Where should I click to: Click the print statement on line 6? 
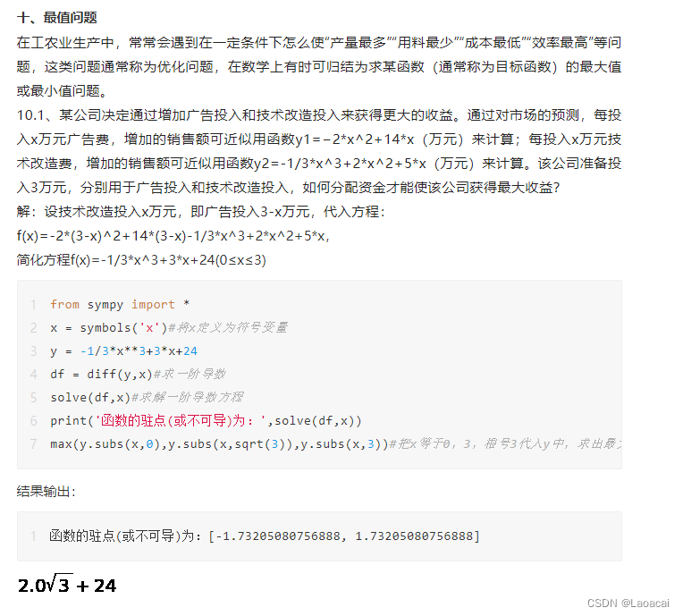206,421
